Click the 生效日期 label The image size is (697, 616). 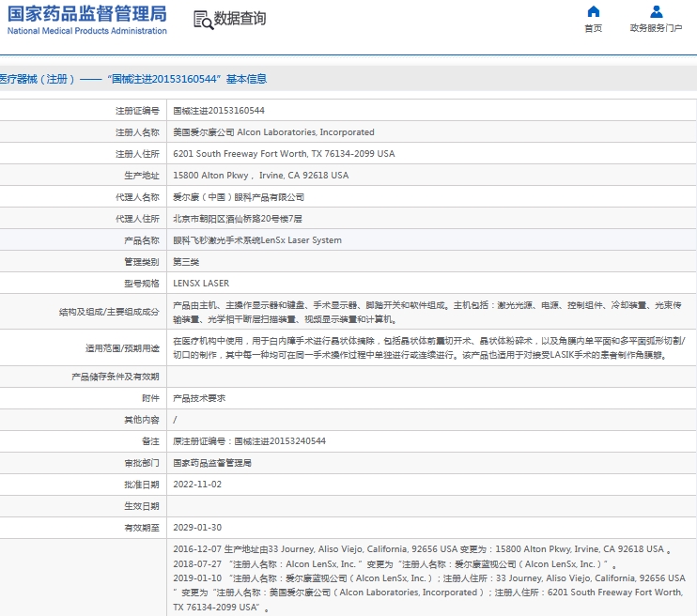pyautogui.click(x=142, y=506)
